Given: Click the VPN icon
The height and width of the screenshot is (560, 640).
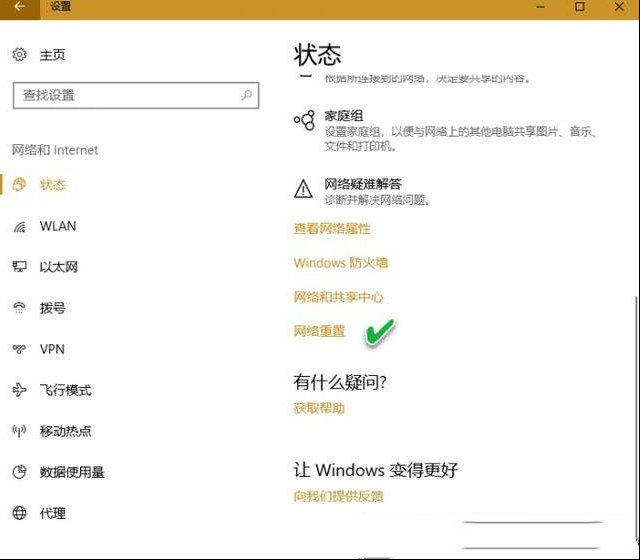Looking at the screenshot, I should tap(19, 349).
